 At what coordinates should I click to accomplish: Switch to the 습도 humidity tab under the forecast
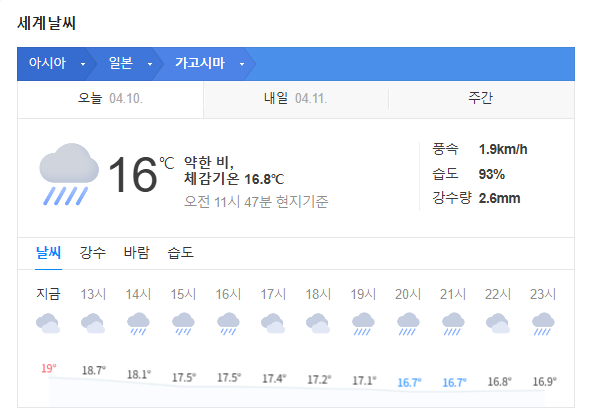[181, 252]
